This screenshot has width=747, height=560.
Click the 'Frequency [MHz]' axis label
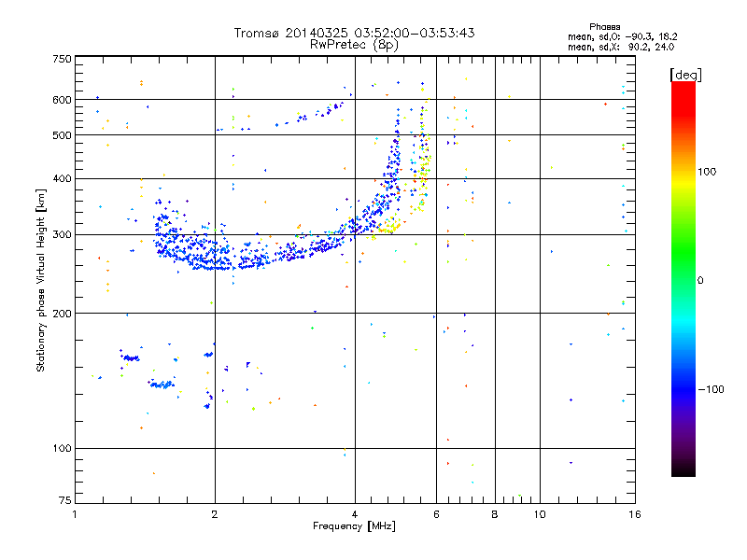[354, 526]
